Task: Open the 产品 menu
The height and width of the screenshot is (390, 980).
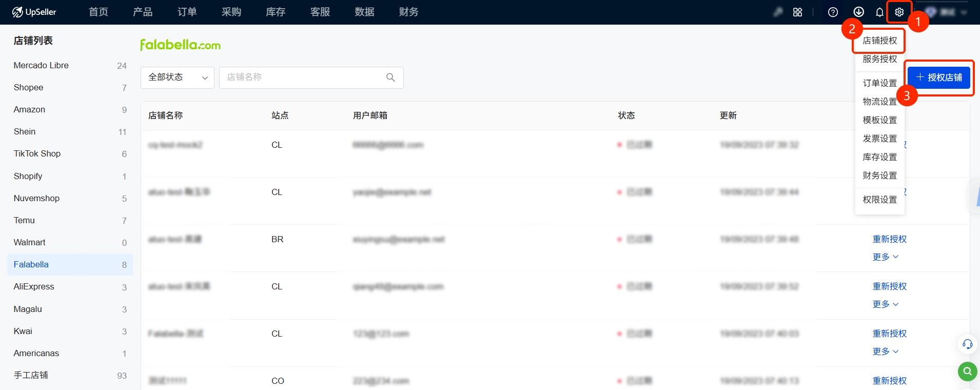Action: click(143, 12)
